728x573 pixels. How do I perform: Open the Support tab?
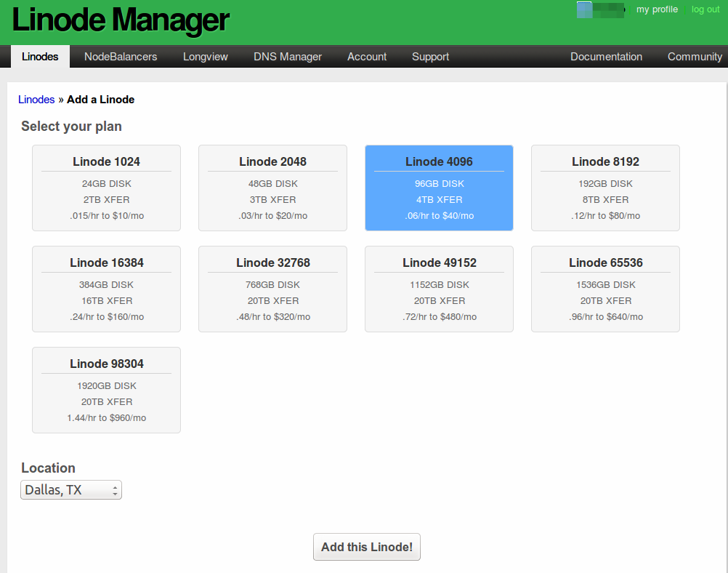pyautogui.click(x=430, y=57)
